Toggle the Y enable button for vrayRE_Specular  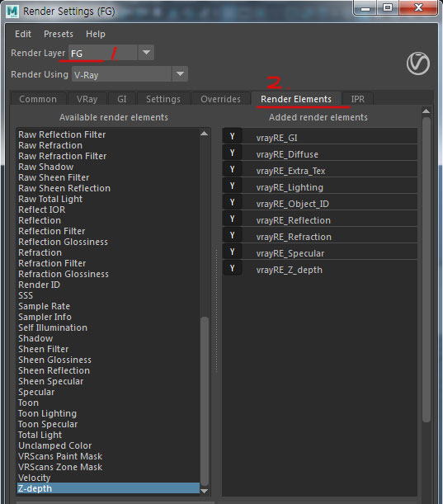click(232, 252)
